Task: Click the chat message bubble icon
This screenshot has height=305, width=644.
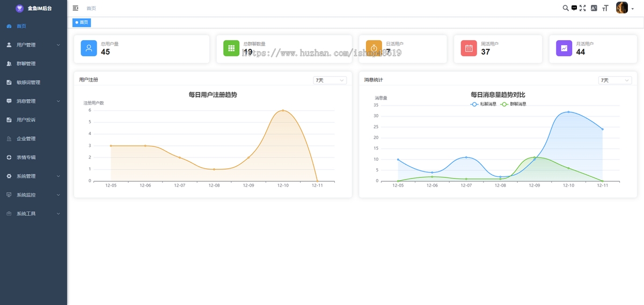Action: 574,8
